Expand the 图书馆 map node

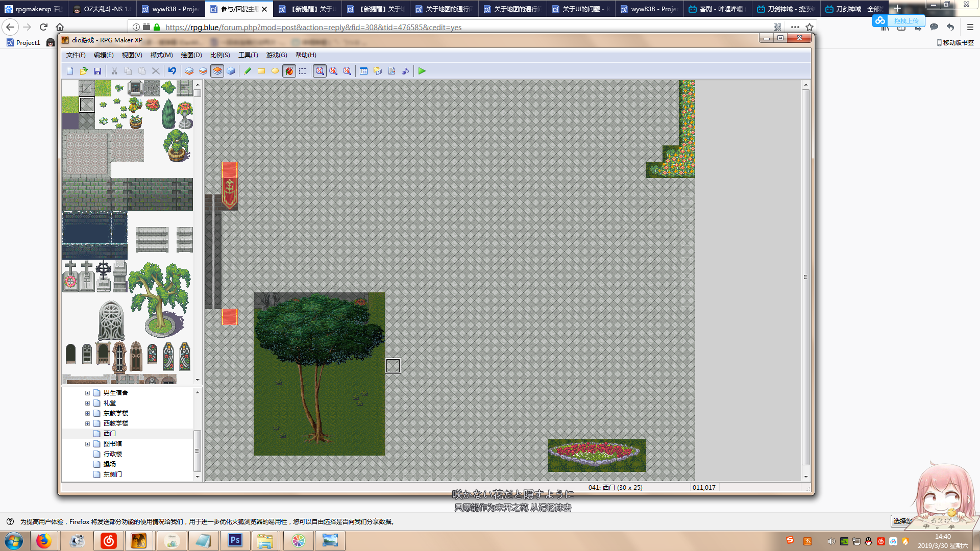coord(87,444)
